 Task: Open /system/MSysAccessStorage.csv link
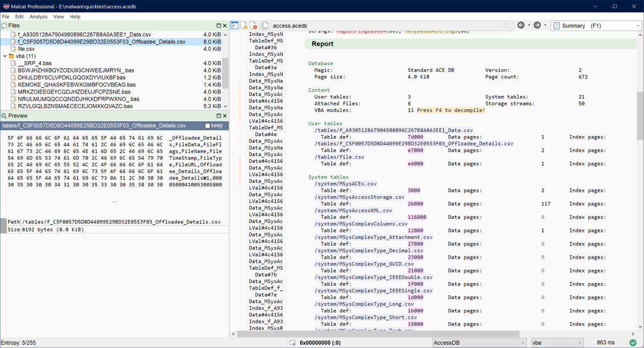tap(360, 197)
